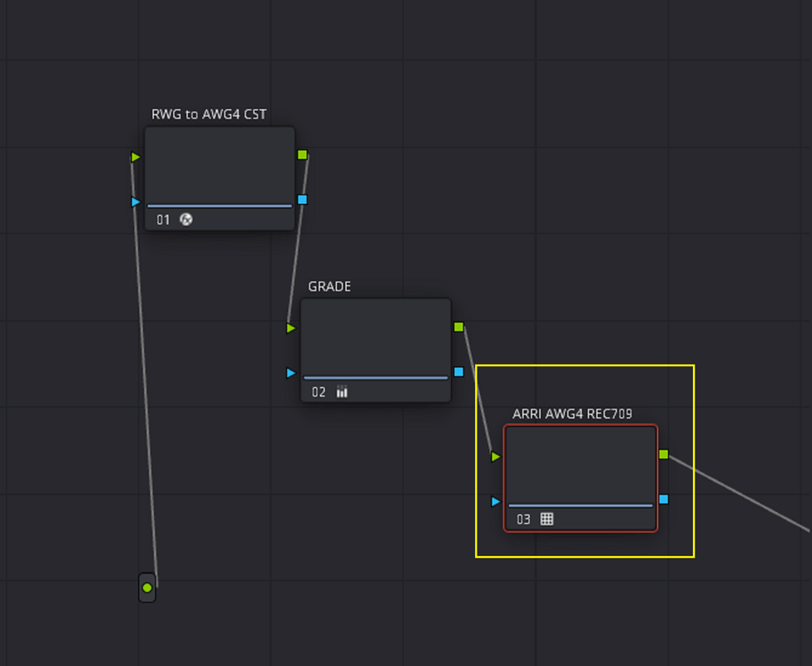Select green RGB input of ARRI AWG4 REC709 node
The height and width of the screenshot is (666, 812).
click(496, 456)
